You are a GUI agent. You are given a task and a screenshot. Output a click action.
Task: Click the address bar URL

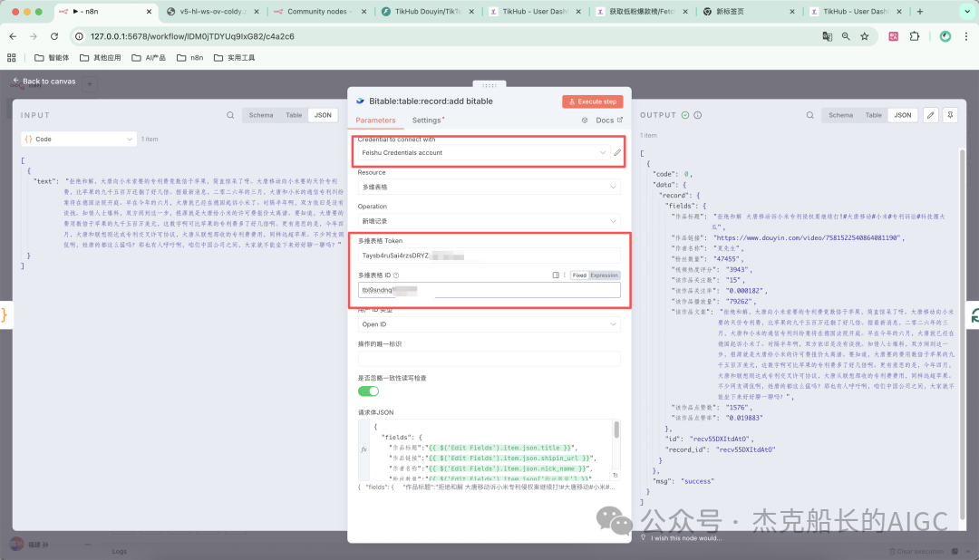point(192,36)
